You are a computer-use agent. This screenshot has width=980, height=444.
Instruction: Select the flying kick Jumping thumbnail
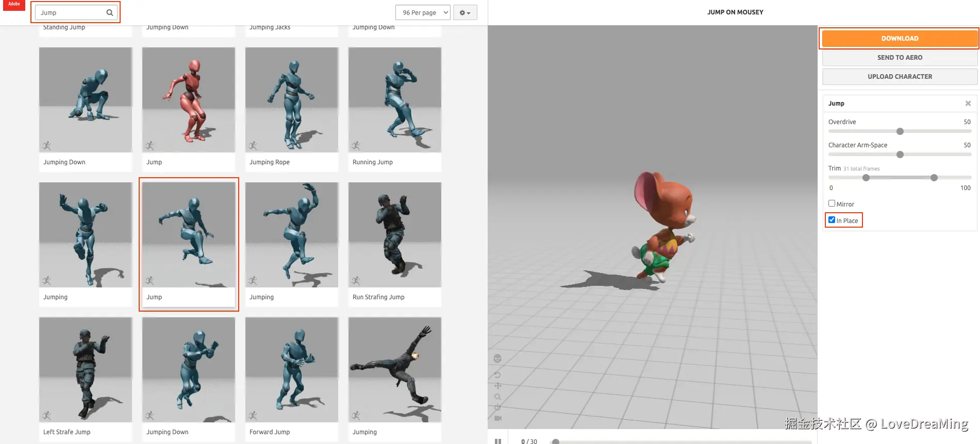395,370
